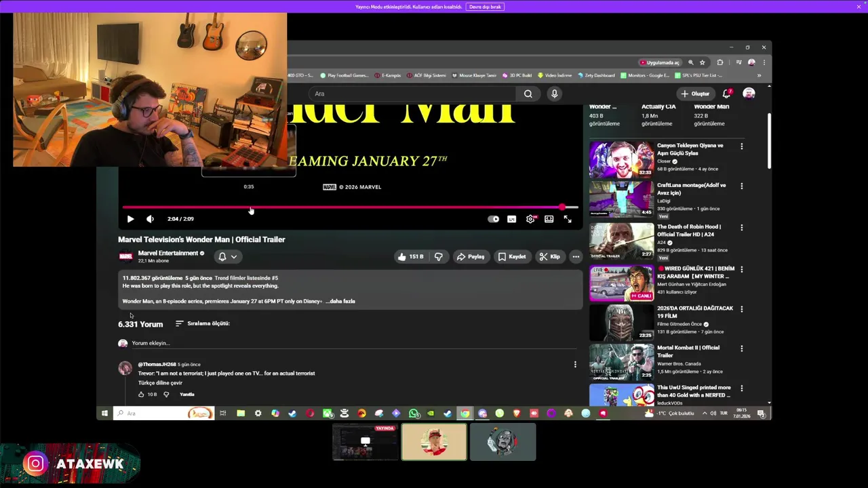Open the E-Kampüs bookmark
The width and height of the screenshot is (868, 488).
pyautogui.click(x=388, y=75)
